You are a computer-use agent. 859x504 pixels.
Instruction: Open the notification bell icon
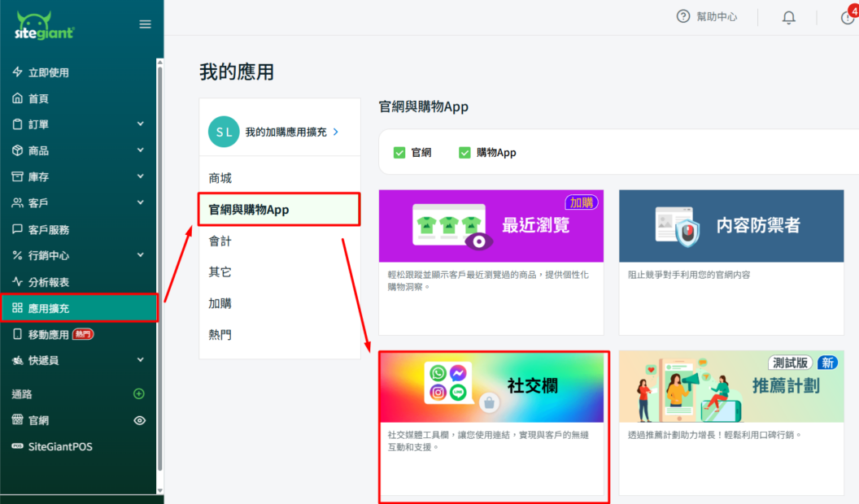coord(788,17)
